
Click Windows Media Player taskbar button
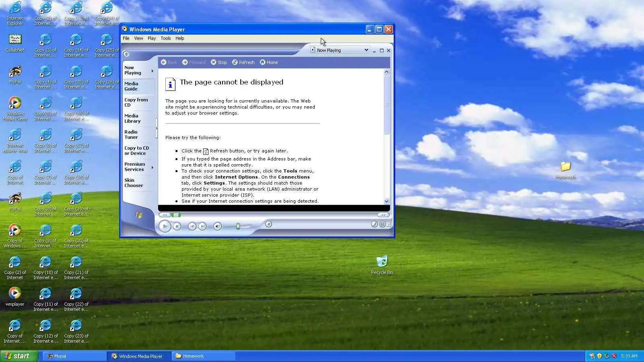(139, 356)
